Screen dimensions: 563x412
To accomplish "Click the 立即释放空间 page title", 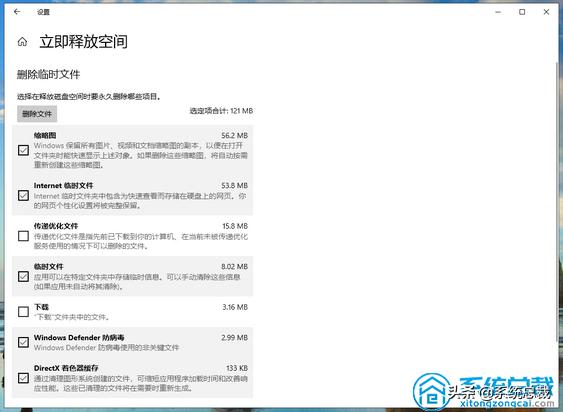I will pos(83,42).
